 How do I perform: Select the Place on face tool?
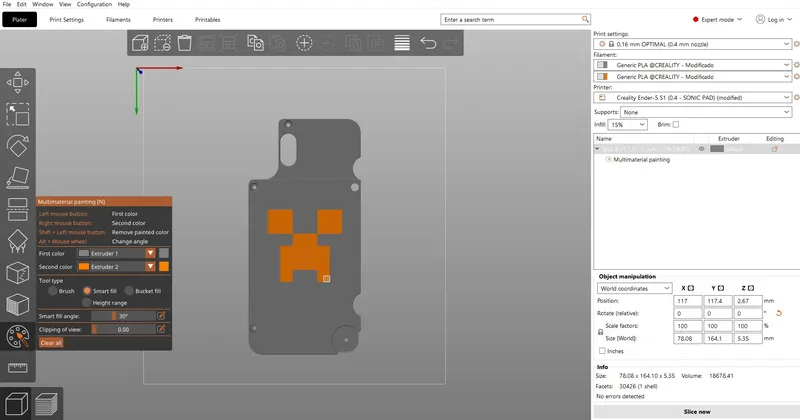point(18,178)
